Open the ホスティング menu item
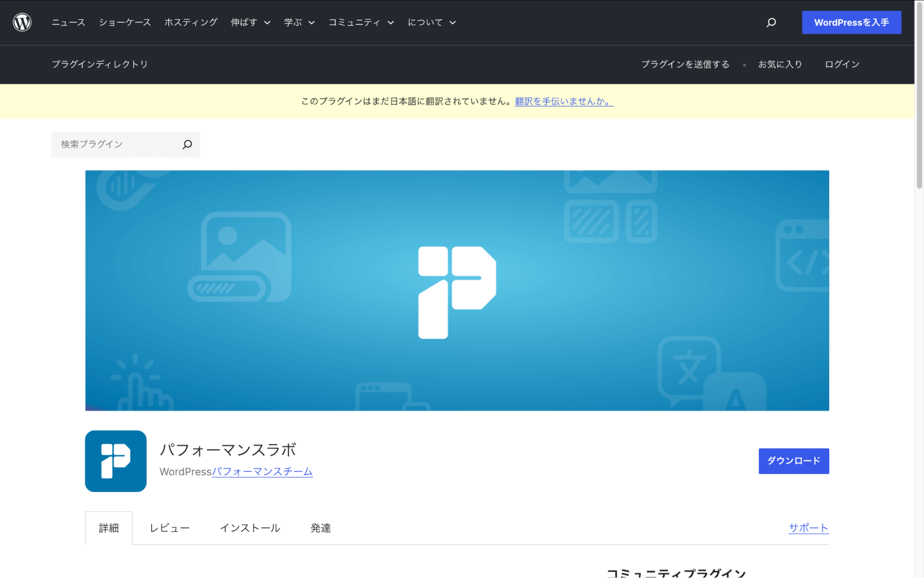924x578 pixels. click(191, 22)
